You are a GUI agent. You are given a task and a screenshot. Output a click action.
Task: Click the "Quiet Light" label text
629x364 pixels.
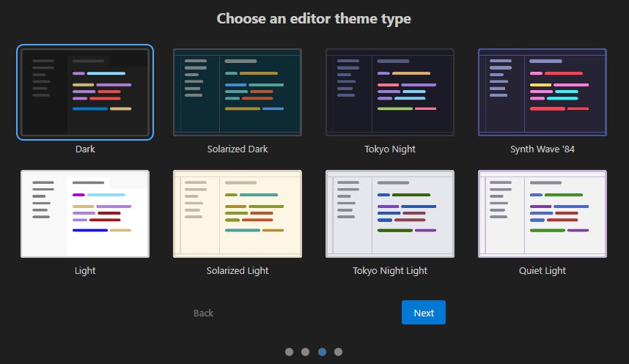[542, 270]
